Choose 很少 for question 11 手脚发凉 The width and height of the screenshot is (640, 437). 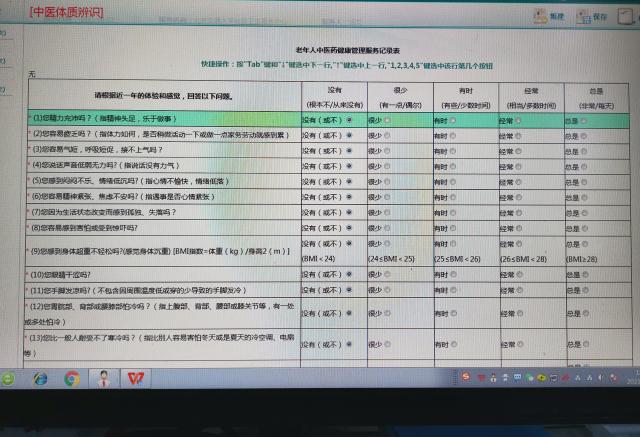coord(387,290)
